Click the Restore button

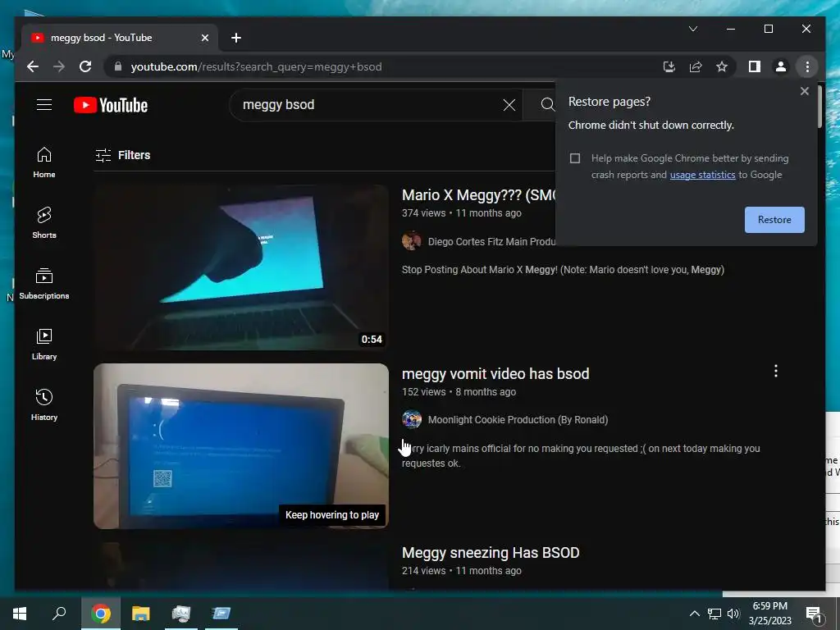(774, 220)
